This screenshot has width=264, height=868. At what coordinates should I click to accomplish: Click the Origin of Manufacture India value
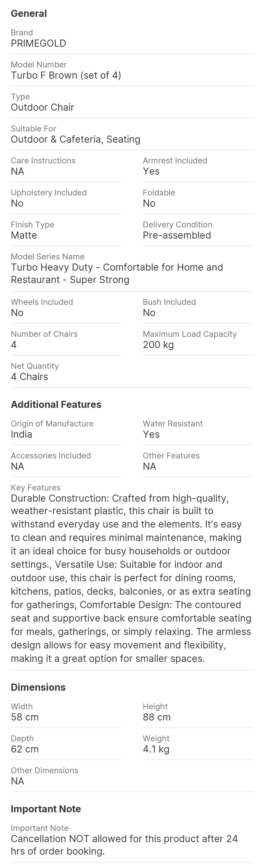21,434
